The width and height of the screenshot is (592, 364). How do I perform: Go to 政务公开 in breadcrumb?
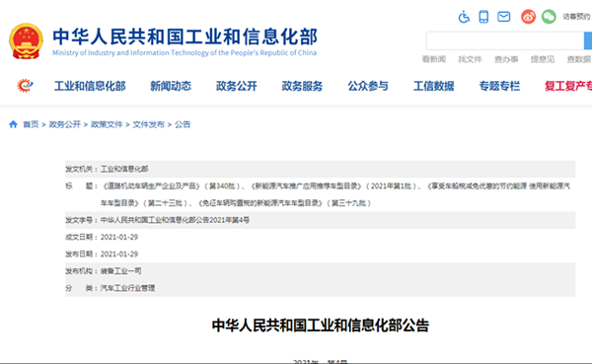tap(64, 124)
